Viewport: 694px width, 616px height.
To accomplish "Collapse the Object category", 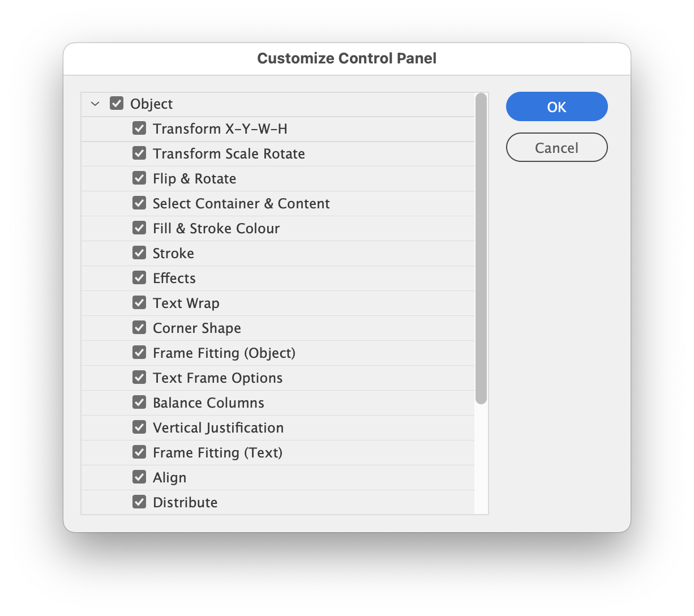I will pos(95,103).
